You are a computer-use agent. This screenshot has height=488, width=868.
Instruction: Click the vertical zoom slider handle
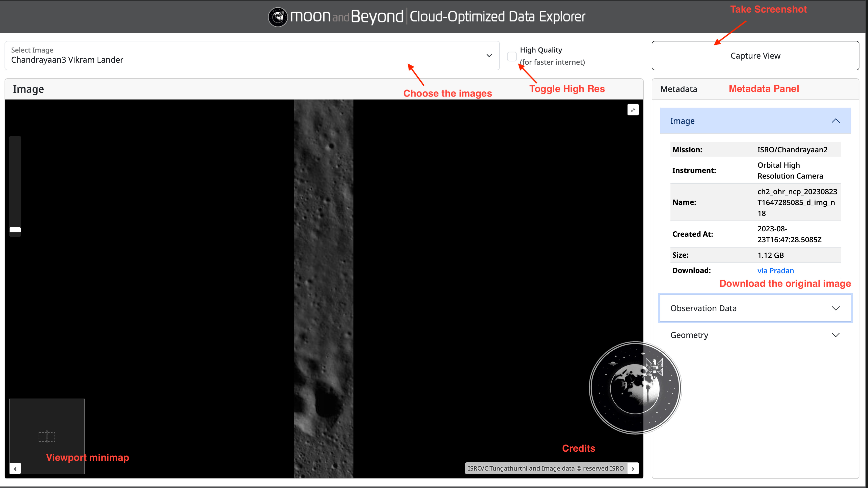[x=15, y=230]
